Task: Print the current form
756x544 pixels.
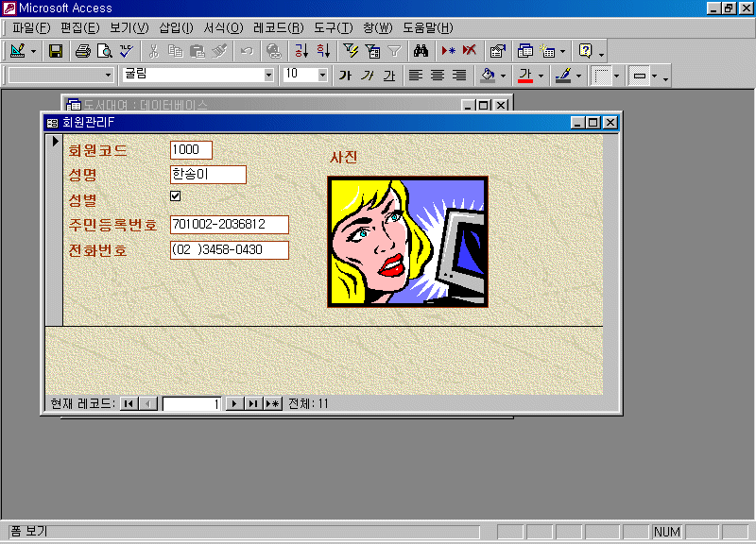Action: click(x=83, y=51)
